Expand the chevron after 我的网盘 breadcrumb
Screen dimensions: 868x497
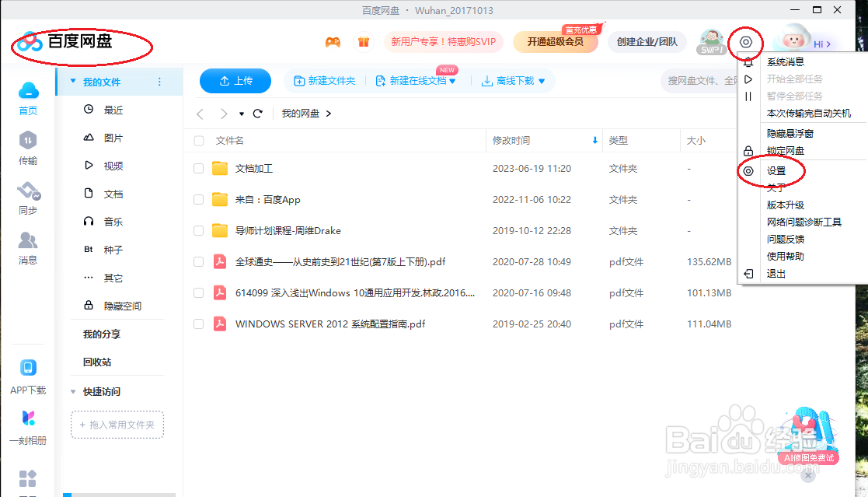(329, 114)
